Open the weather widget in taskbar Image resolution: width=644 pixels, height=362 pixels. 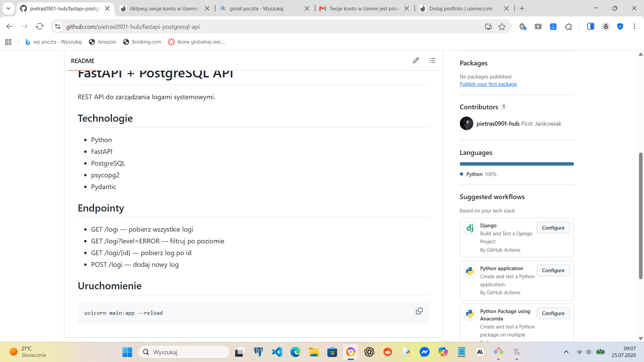coord(28,352)
